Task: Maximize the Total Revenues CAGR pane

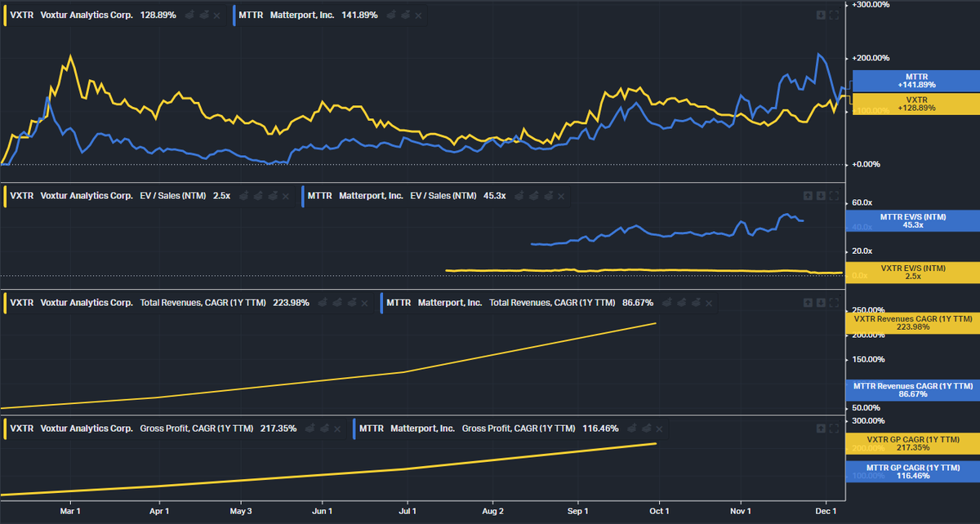Action: (834, 303)
